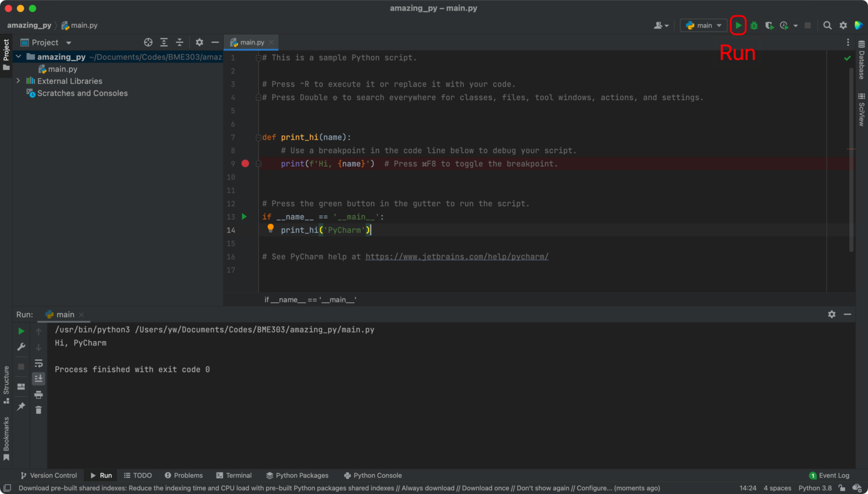Screen dimensions: 868x494
Task: Click the Run with Coverage icon
Action: pyautogui.click(x=769, y=25)
